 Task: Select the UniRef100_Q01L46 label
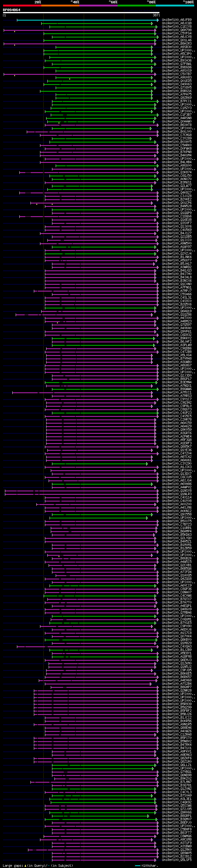[177, 40]
